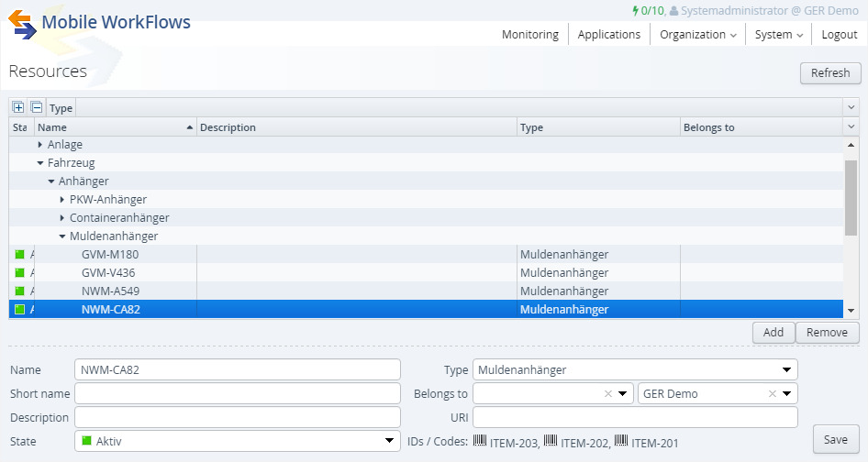Screen dimensions: 868x462
Task: Open the State dropdown showing Aktiv
Action: click(x=389, y=442)
